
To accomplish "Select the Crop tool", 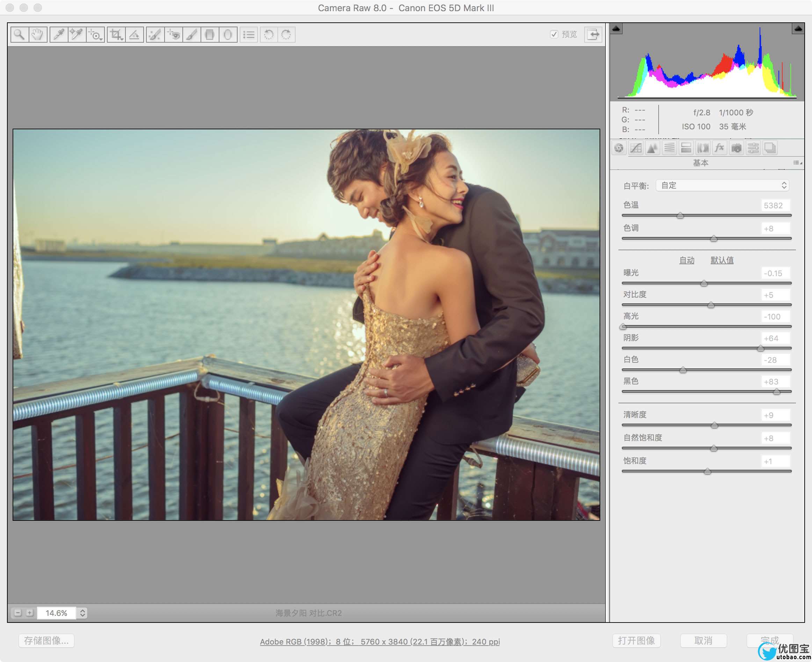I will click(116, 35).
